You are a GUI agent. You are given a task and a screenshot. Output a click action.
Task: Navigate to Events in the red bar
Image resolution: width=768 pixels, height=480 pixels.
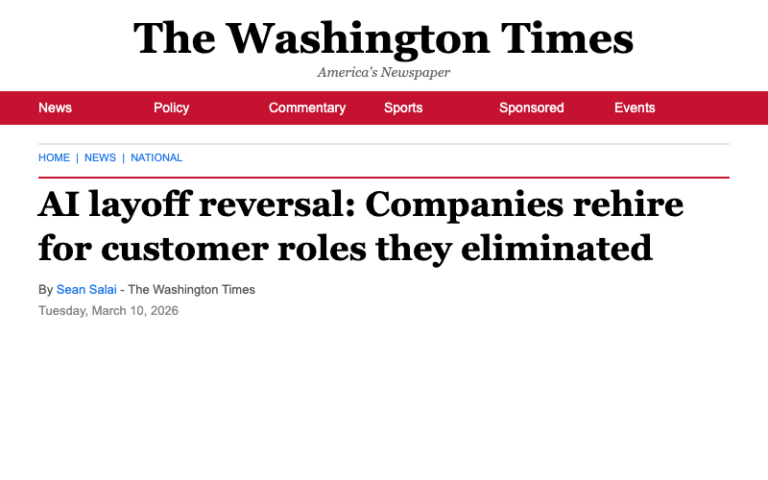pos(634,108)
